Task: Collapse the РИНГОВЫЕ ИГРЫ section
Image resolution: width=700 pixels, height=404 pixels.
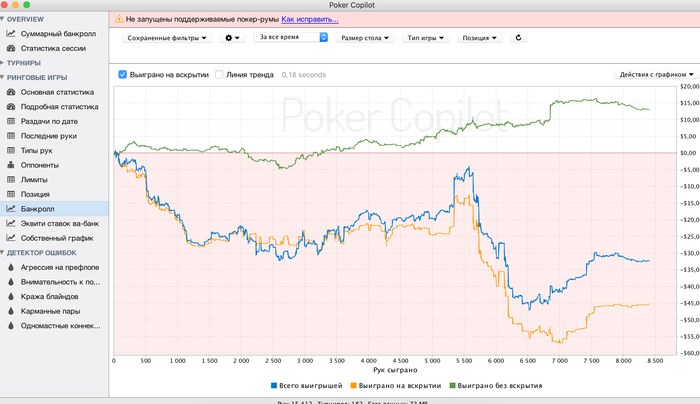Action: (x=2, y=77)
